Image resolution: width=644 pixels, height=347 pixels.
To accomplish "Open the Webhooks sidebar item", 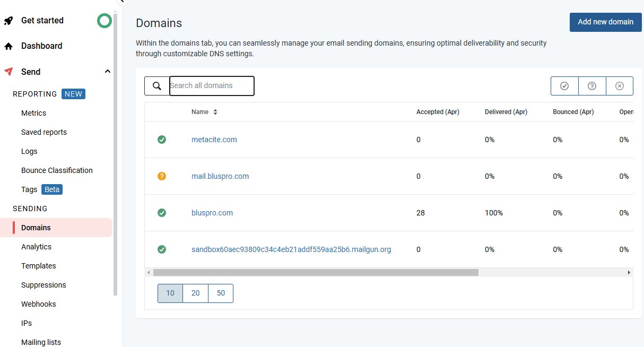I will point(39,304).
